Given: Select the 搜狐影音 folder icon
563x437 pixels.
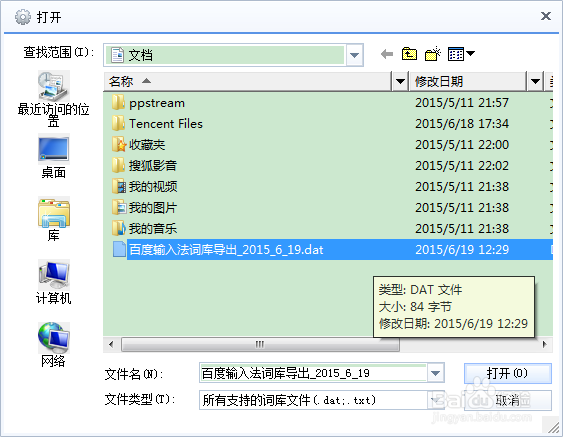Looking at the screenshot, I should coord(118,166).
